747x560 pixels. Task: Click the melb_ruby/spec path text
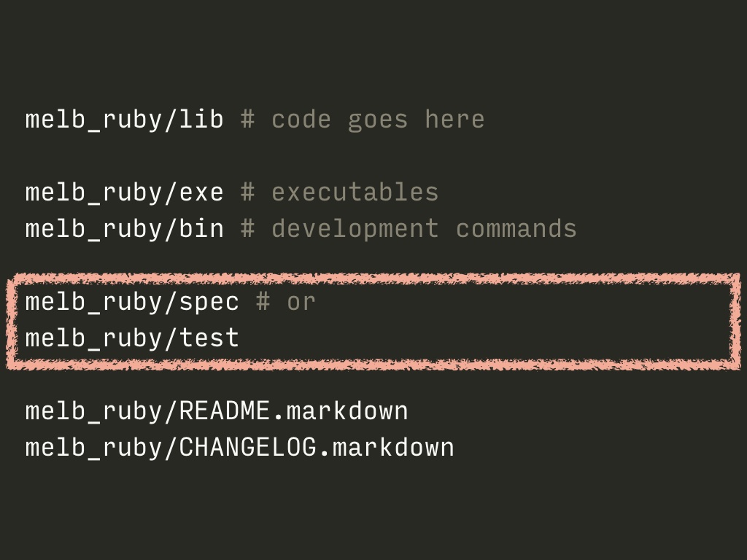click(x=132, y=302)
